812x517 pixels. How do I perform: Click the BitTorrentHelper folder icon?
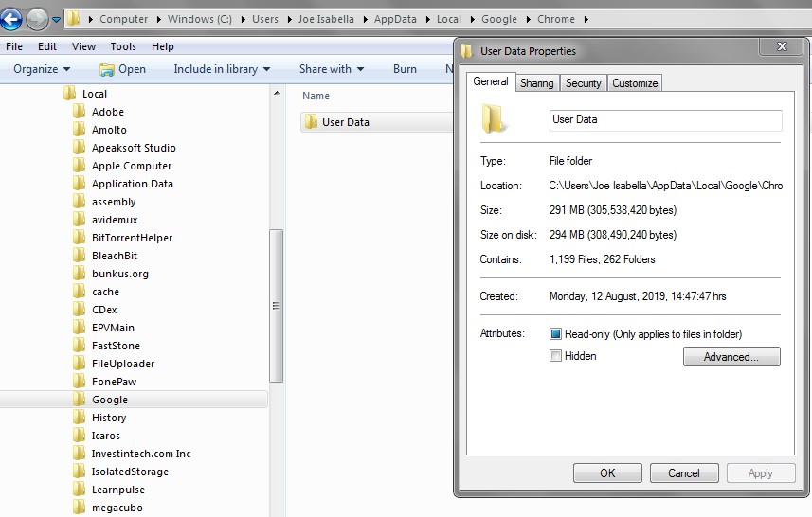tap(79, 238)
